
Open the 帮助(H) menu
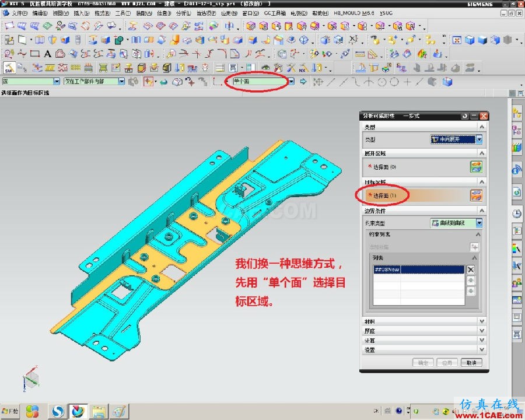pos(320,13)
